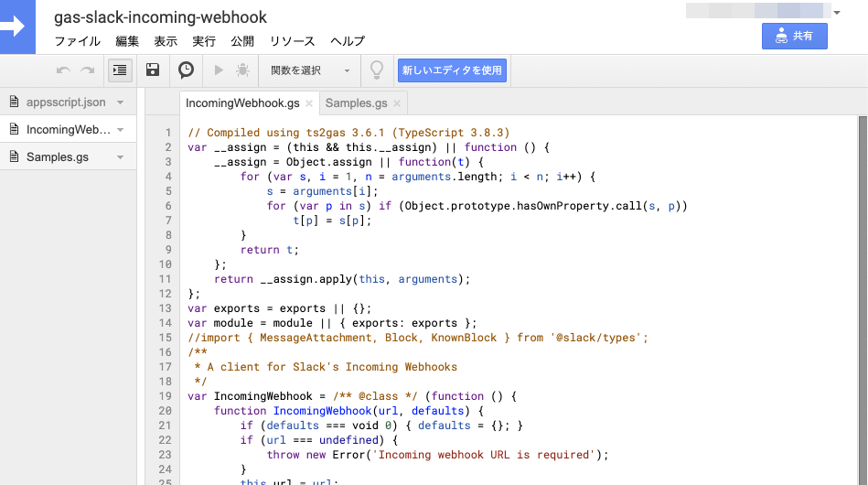Screen dimensions: 868x485
Task: Click the appsscript.json file icon
Action: coord(15,102)
